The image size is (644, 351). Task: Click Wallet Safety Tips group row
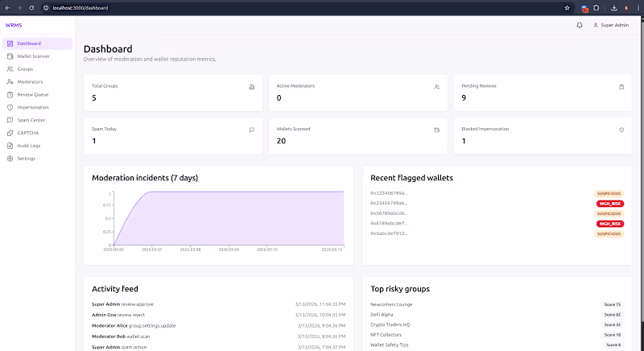[497, 345]
